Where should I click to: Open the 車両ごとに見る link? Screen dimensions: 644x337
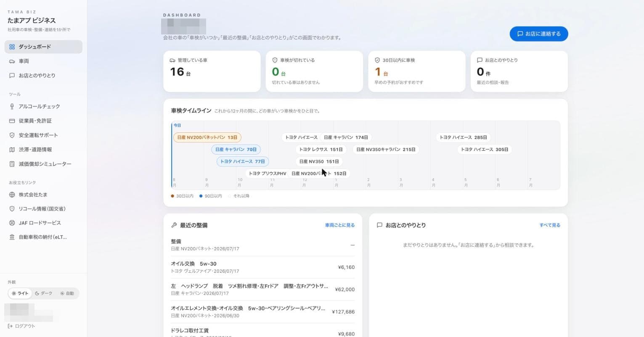pos(340,225)
